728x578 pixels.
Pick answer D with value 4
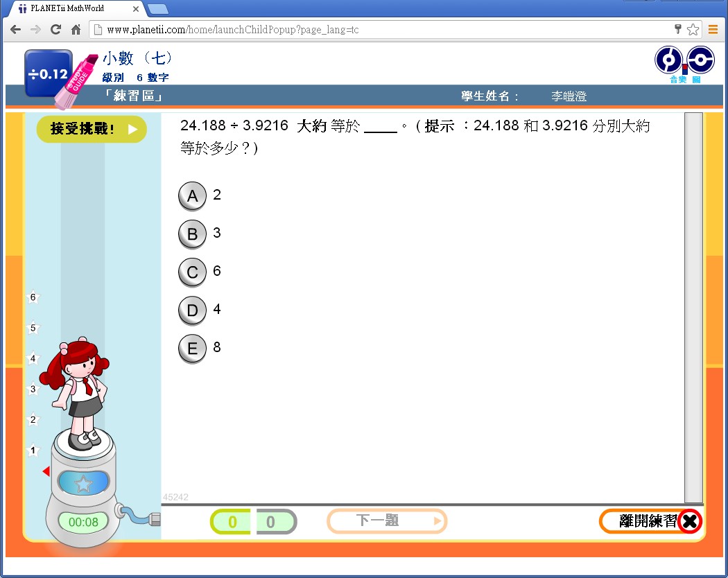click(x=192, y=310)
